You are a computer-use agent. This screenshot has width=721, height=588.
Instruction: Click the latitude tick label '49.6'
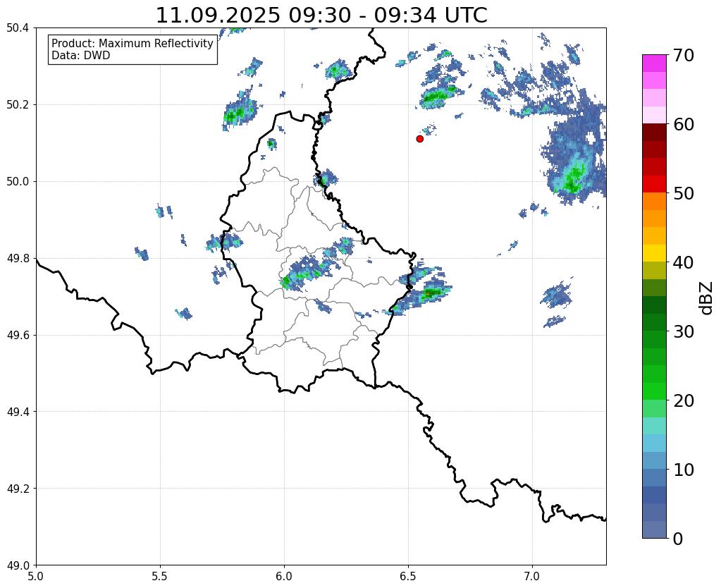[18, 336]
